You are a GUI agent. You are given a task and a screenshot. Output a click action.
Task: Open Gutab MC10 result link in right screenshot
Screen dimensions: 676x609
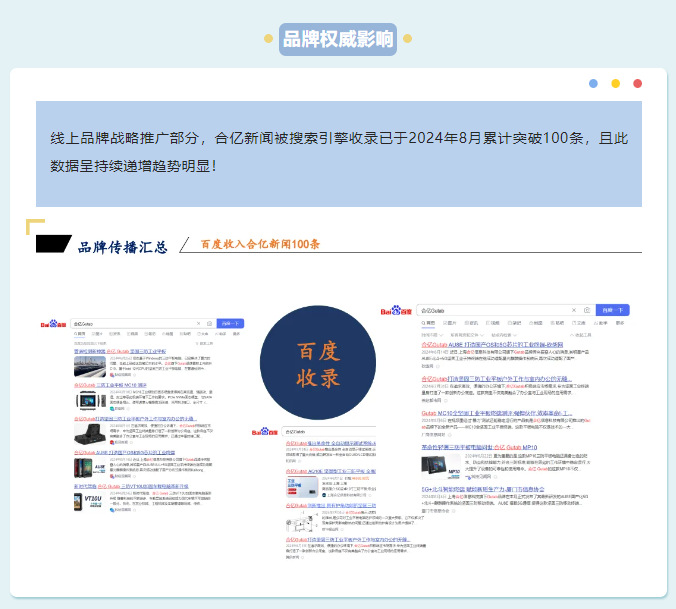[497, 413]
